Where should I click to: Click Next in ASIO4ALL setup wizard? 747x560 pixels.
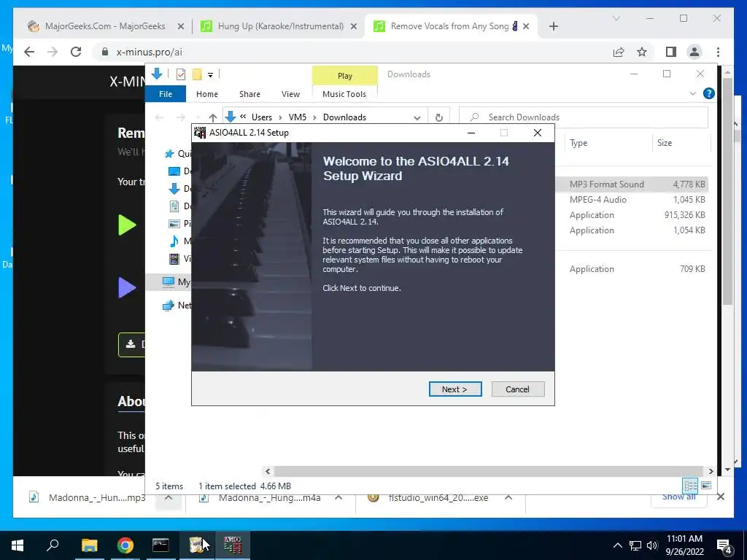(455, 389)
